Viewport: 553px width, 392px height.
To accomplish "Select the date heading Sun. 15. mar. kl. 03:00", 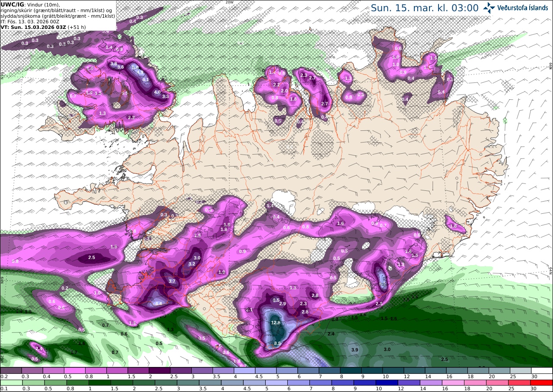I will coord(425,8).
